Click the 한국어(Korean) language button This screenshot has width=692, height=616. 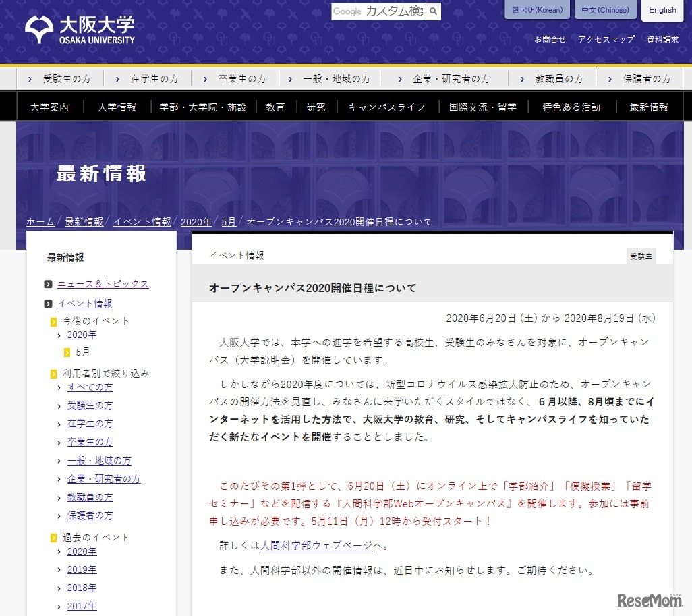click(536, 10)
